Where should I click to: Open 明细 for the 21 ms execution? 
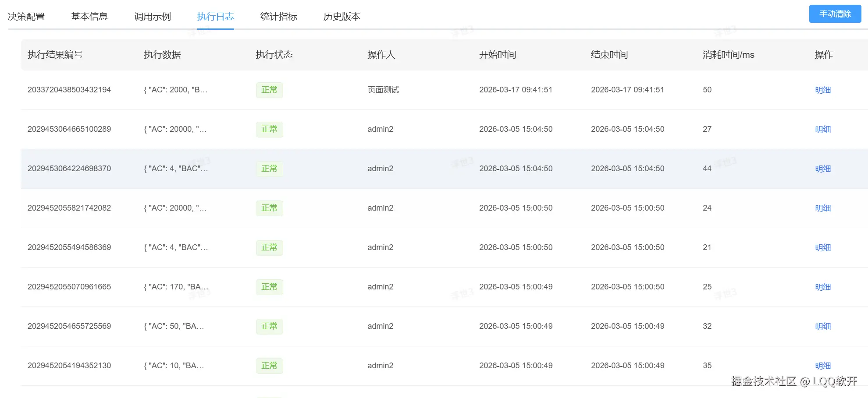pyautogui.click(x=823, y=248)
